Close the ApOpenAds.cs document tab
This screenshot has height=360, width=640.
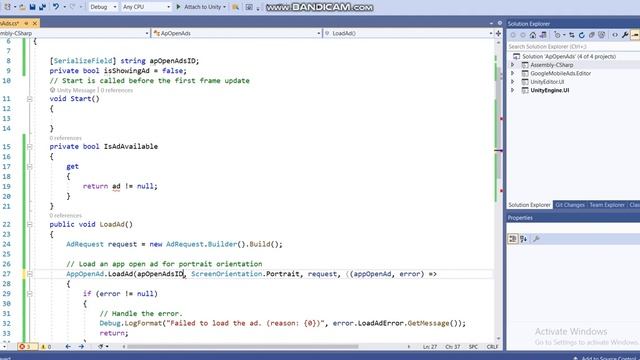click(35, 23)
